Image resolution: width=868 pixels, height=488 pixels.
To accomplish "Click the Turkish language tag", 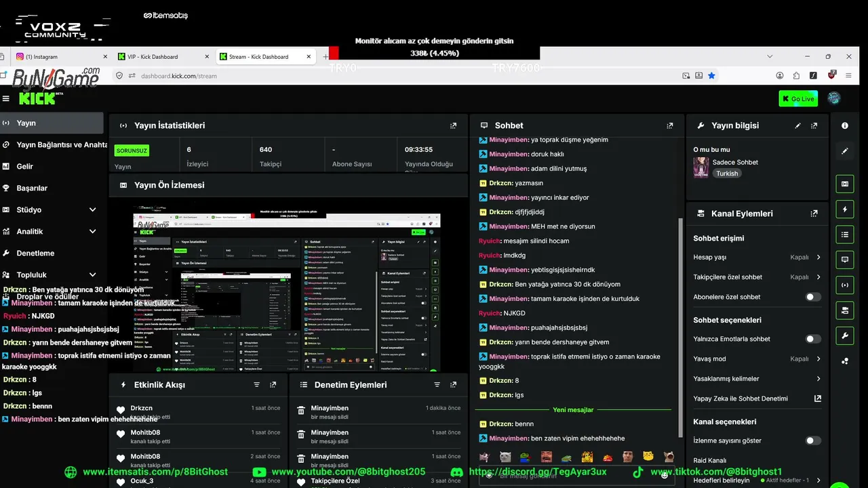I will [x=727, y=174].
